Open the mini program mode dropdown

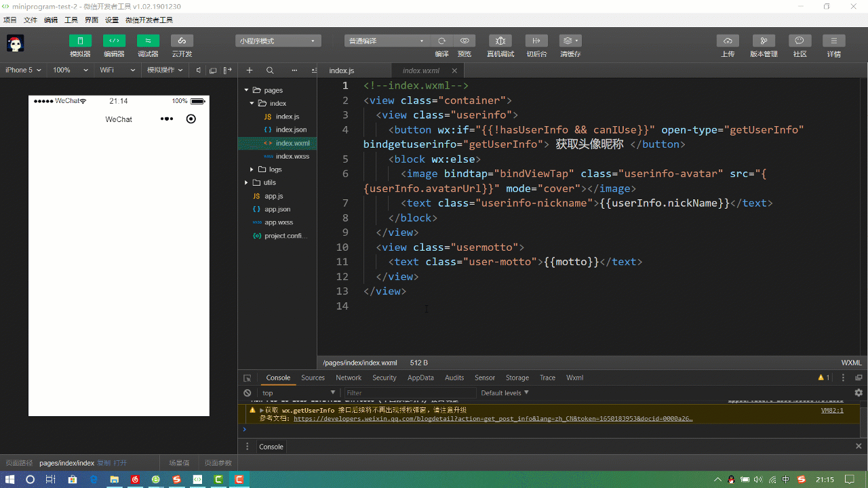[277, 41]
